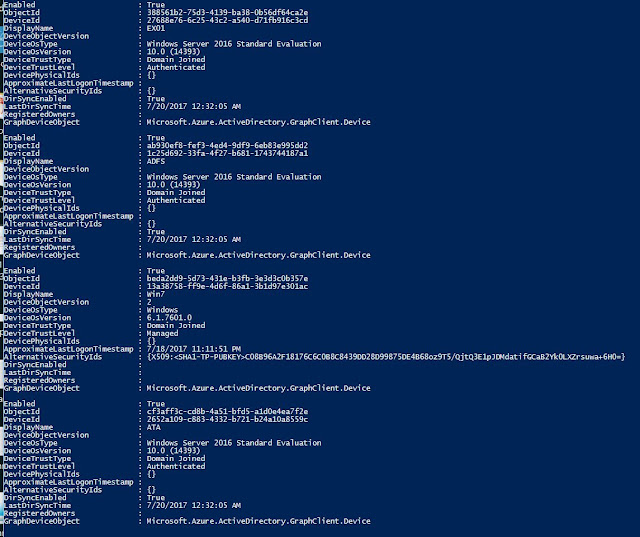The height and width of the screenshot is (537, 640).
Task: Click the Managed trust level value
Action: [164, 333]
